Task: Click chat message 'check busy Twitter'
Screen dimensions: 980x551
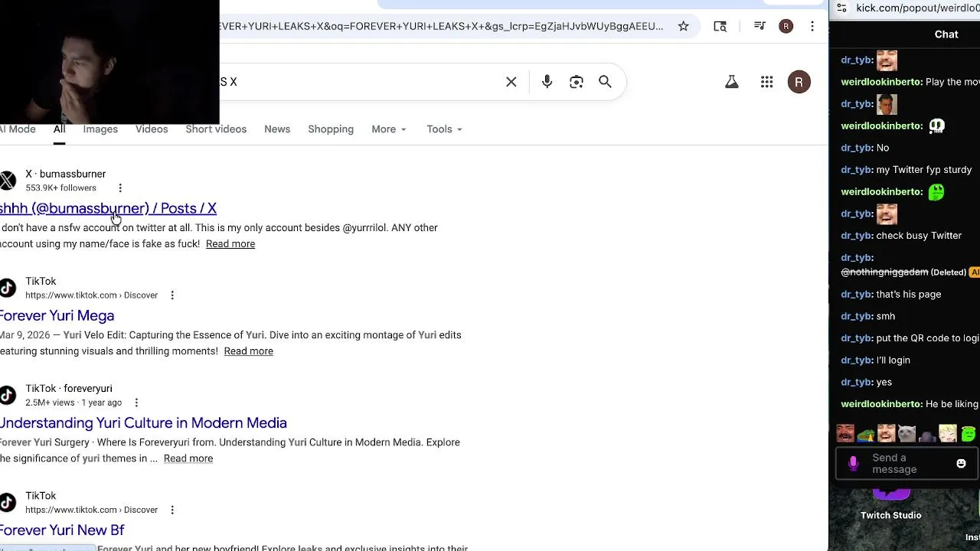Action: [x=919, y=236]
